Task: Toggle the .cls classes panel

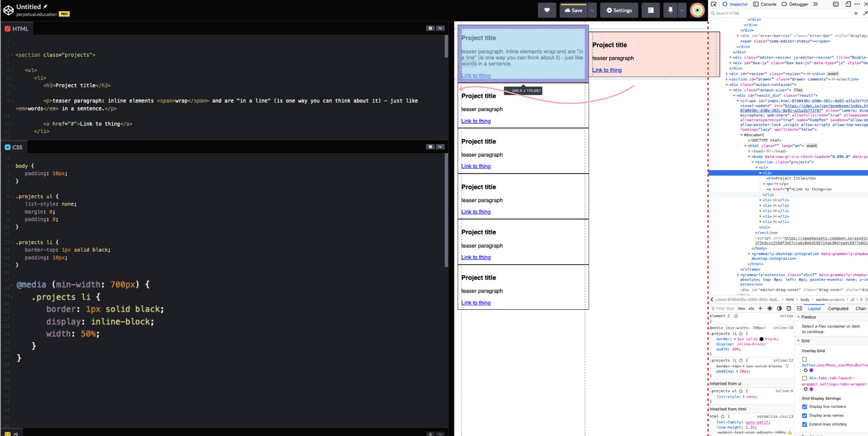Action: (x=751, y=308)
